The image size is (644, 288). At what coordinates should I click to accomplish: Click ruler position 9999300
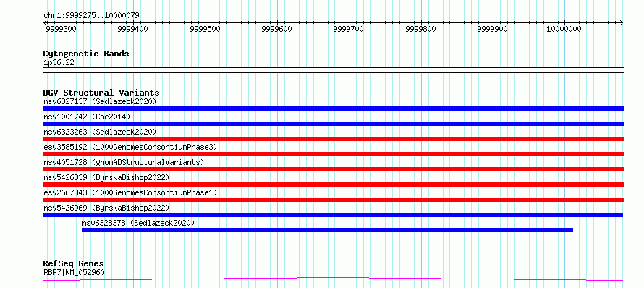62,29
